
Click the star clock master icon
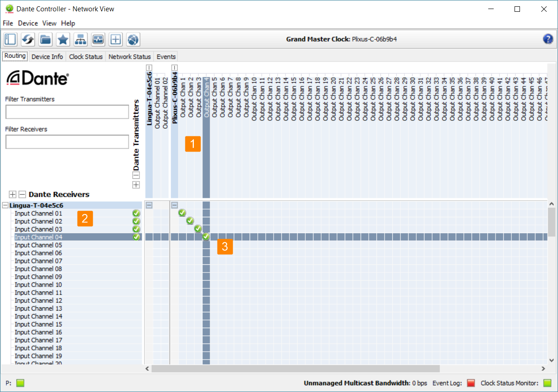[63, 40]
